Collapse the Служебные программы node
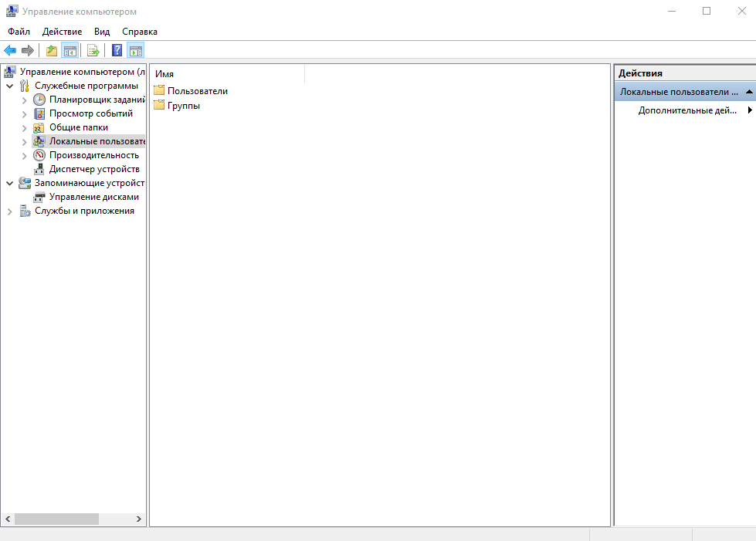 point(9,86)
